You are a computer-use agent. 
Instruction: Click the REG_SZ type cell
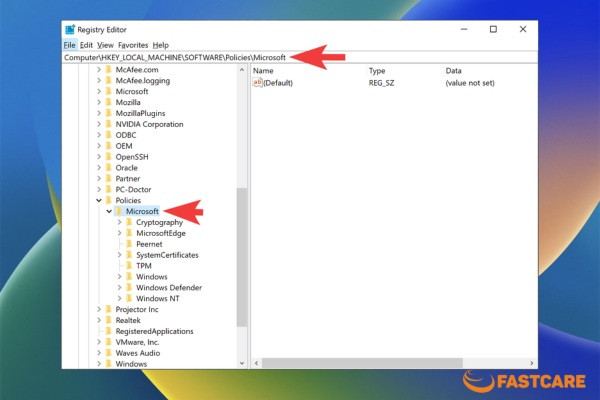(381, 83)
